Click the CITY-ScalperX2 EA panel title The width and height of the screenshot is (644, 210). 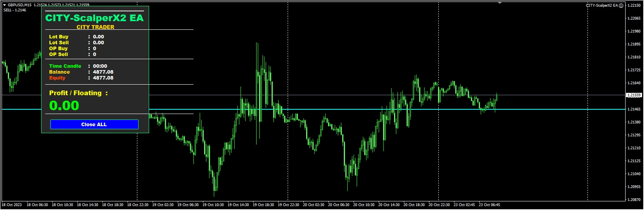point(94,18)
